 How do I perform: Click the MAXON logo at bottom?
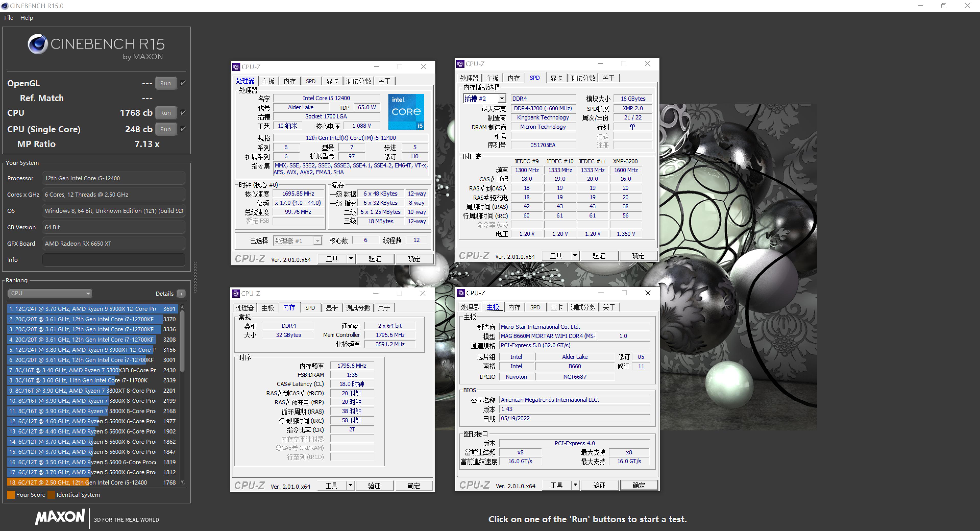(x=60, y=517)
